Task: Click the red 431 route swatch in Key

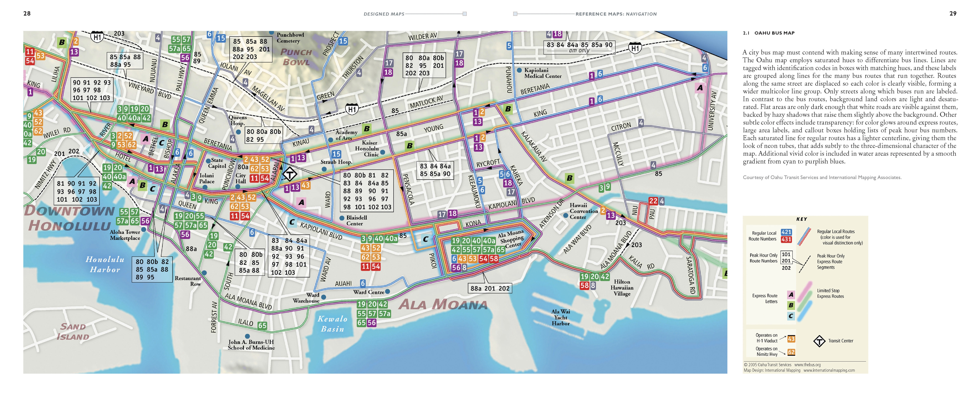Action: tap(786, 239)
